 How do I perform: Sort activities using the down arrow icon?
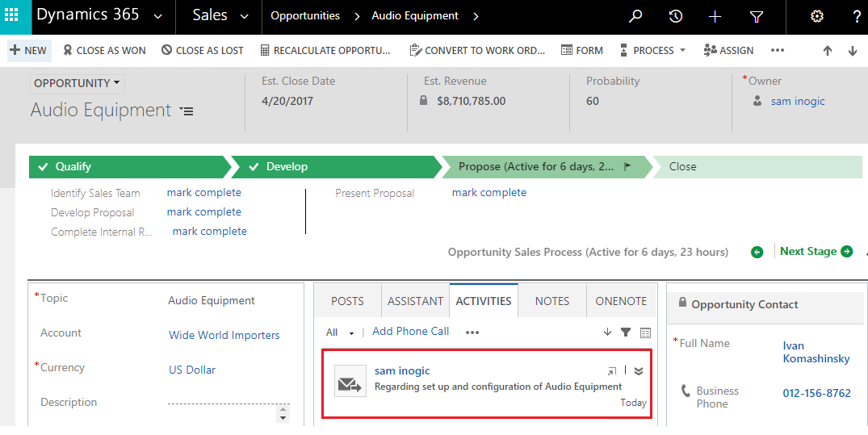click(607, 332)
